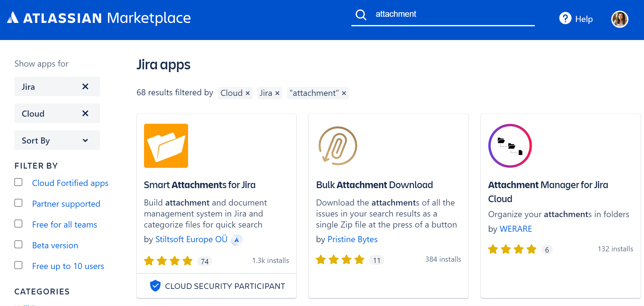
Task: Toggle the Beta version checkbox
Action: click(18, 245)
